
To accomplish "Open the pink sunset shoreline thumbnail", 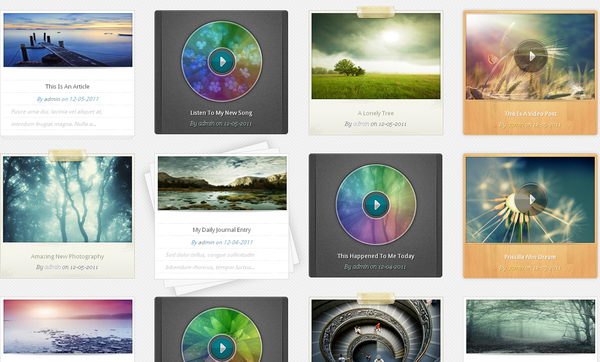I will click(x=68, y=326).
